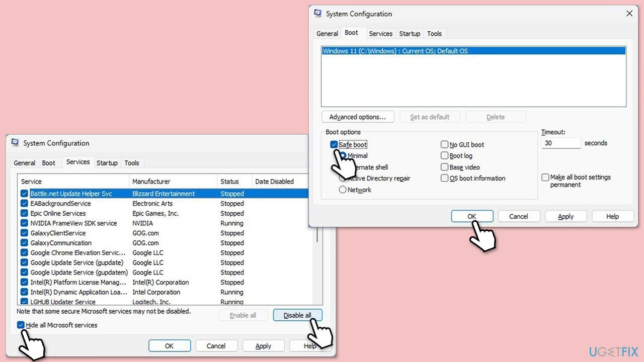Enable Base video checkbox
The height and width of the screenshot is (362, 644).
point(444,167)
